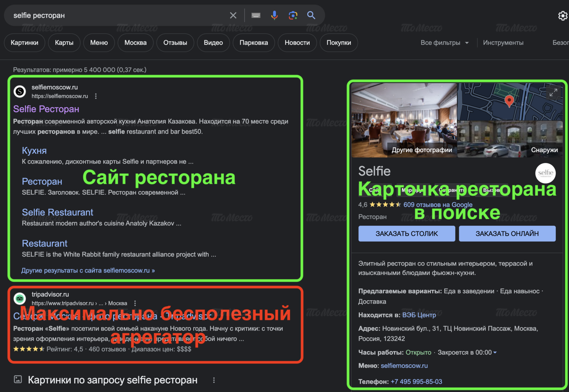Click the tripadvisor.ru site name

tap(50, 294)
